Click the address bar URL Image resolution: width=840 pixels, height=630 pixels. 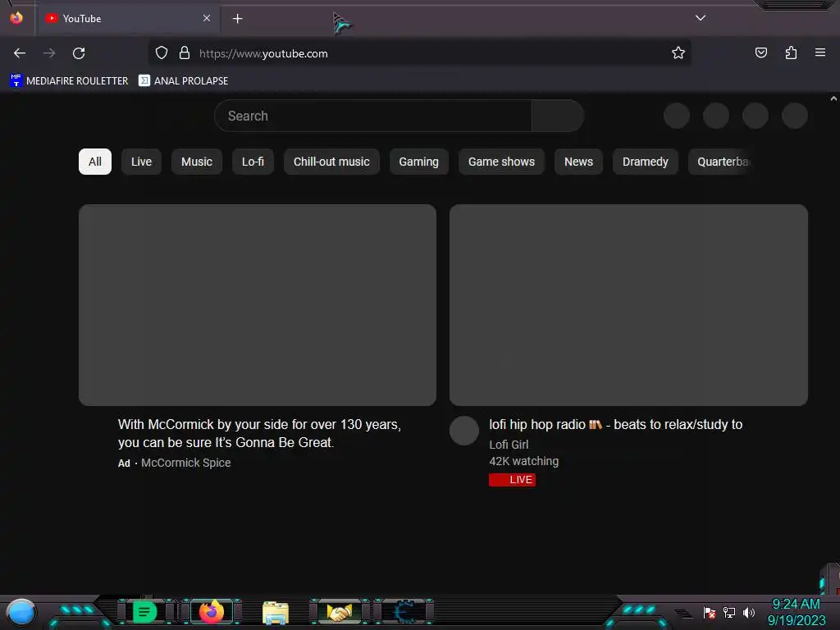(x=263, y=53)
